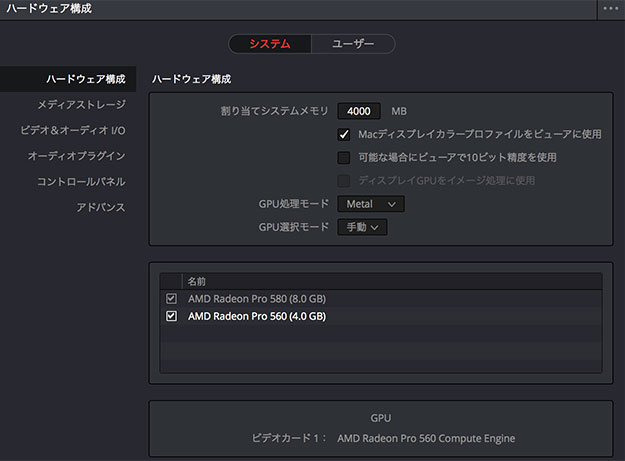Click the 名前 column header

(196, 282)
